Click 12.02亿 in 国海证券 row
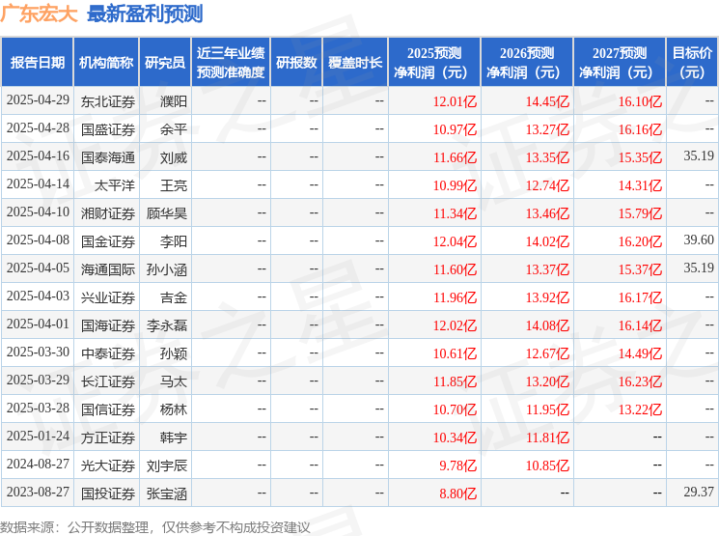Viewport: 719px width, 536px height. [455, 325]
